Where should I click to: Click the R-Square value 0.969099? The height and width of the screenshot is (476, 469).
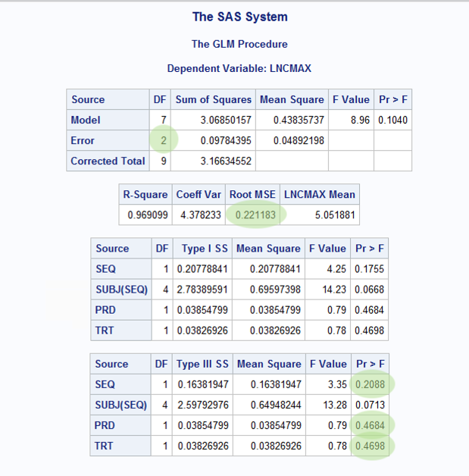click(145, 215)
